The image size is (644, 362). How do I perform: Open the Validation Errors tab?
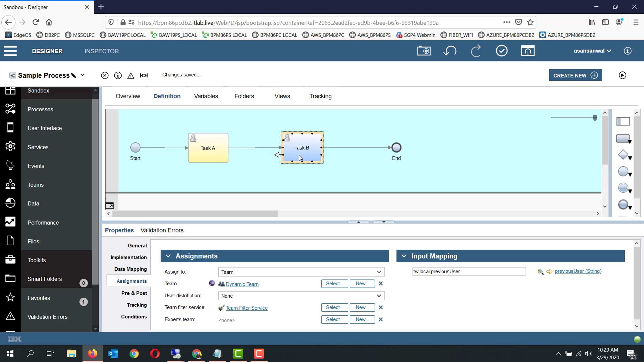click(162, 230)
